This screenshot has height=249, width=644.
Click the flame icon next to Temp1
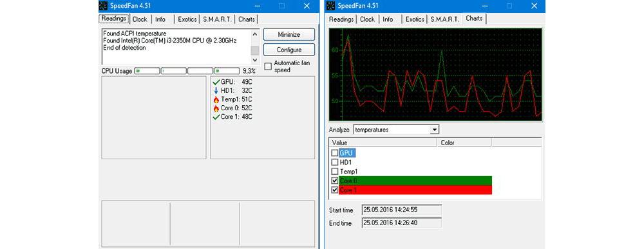point(216,99)
